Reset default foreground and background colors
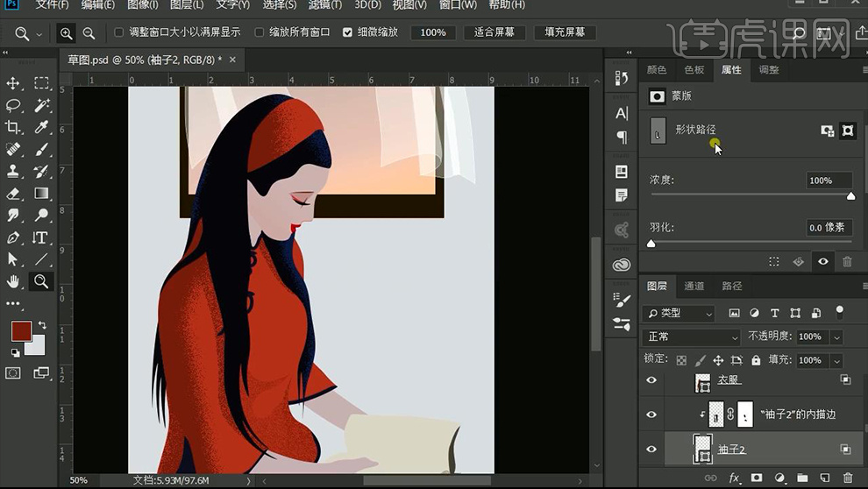This screenshot has height=489, width=868. click(x=15, y=353)
